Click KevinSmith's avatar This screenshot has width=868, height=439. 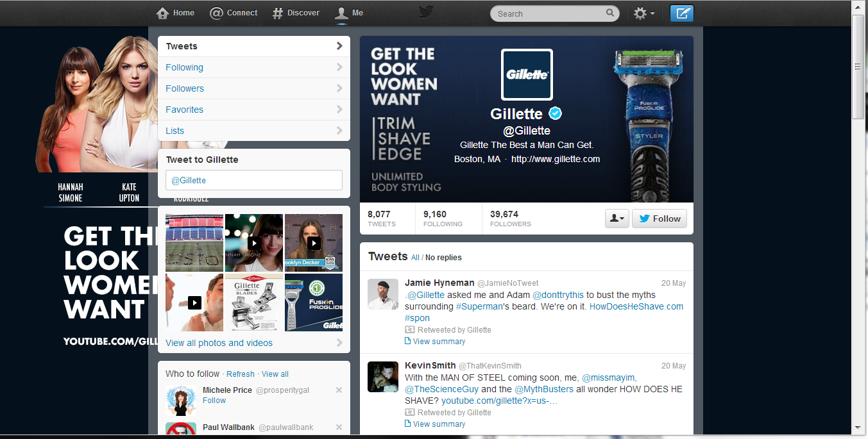coord(383,377)
